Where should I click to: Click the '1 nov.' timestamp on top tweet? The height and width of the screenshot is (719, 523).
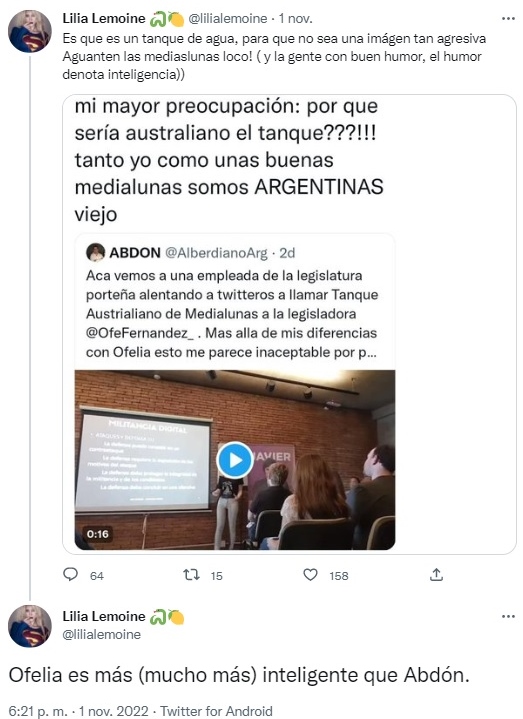[x=296, y=19]
